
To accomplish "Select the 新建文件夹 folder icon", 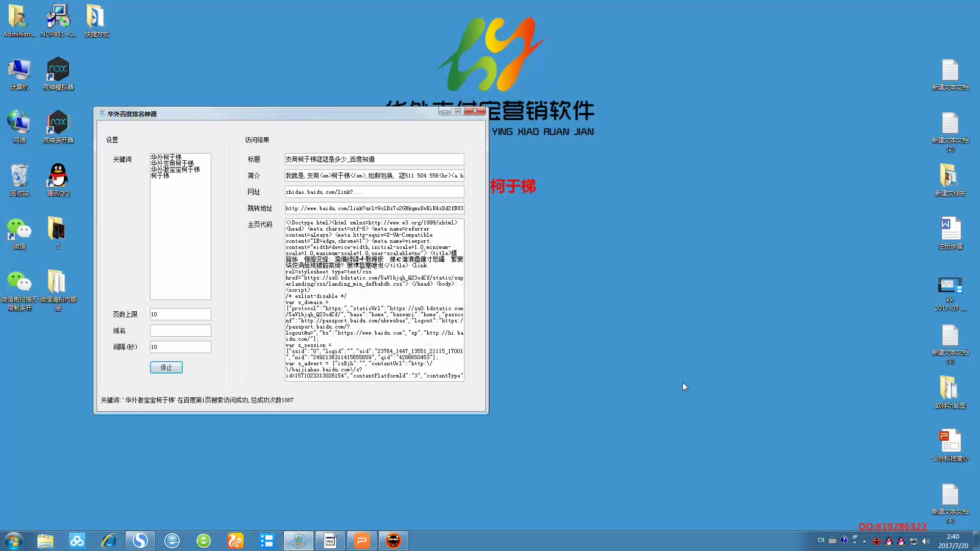I will click(x=950, y=180).
